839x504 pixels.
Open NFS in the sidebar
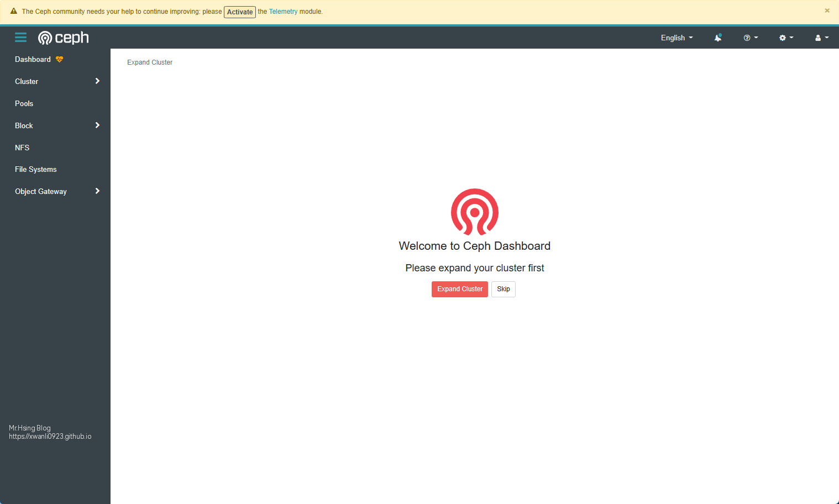point(22,148)
